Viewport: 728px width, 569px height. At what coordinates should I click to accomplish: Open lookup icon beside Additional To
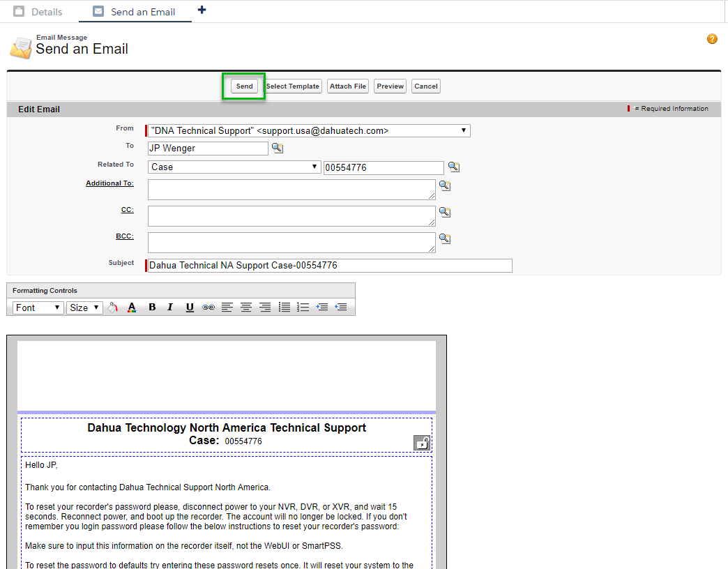445,185
